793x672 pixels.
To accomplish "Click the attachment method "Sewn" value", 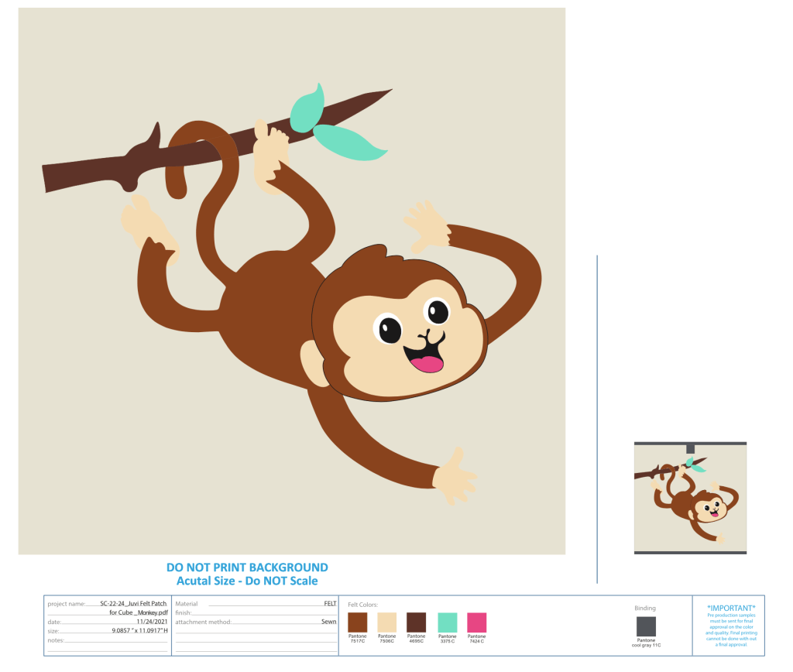I will pyautogui.click(x=328, y=622).
